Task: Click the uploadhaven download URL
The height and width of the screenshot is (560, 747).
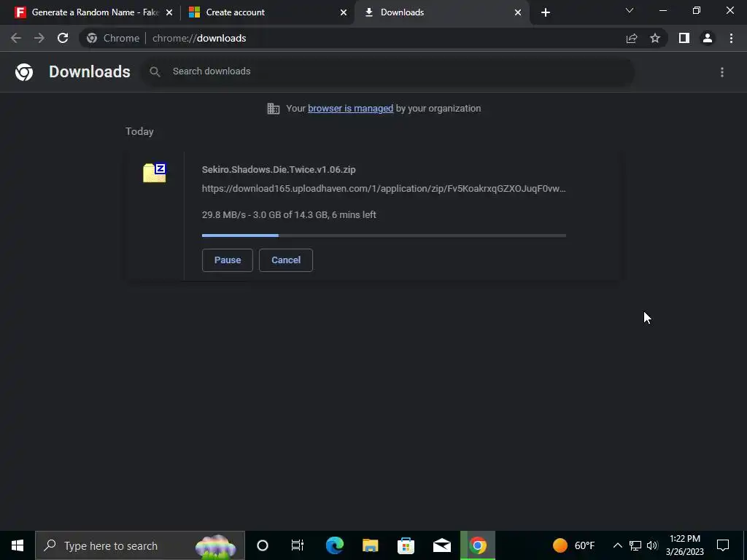Action: click(x=384, y=189)
